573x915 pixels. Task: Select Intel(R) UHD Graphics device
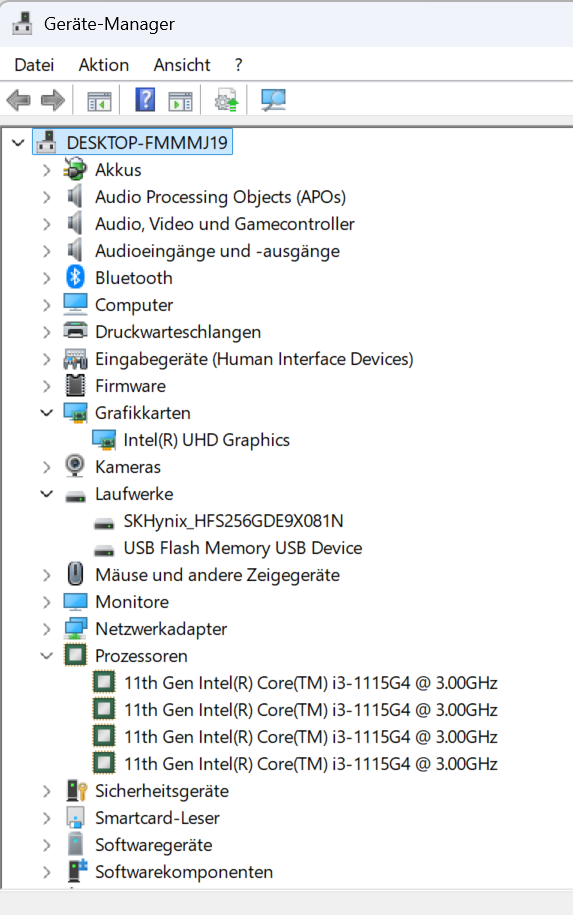pyautogui.click(x=207, y=439)
